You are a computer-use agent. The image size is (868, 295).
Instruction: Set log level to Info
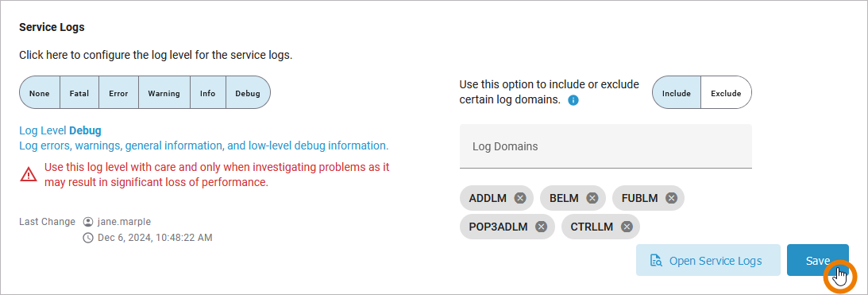click(x=207, y=92)
